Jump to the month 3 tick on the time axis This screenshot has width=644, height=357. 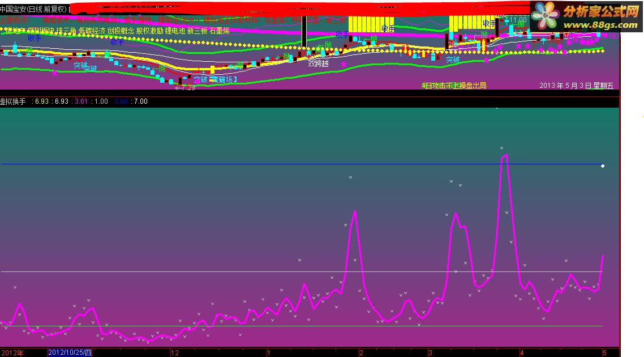[x=430, y=353]
